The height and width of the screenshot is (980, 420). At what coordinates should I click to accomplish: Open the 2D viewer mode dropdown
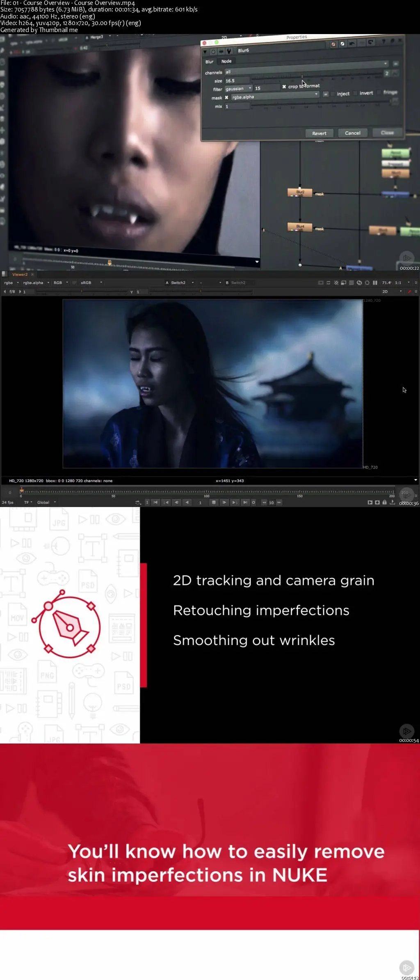point(392,291)
